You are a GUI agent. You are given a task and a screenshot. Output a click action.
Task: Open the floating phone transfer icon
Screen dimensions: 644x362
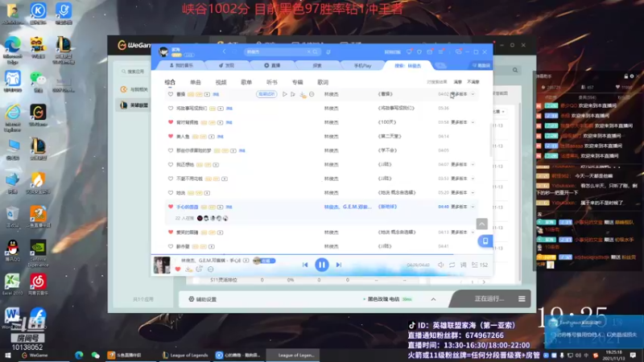click(x=485, y=241)
